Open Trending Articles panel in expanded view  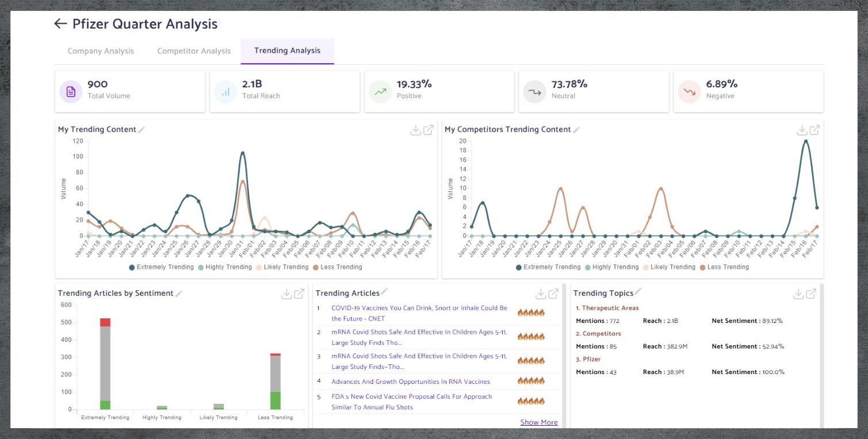(553, 294)
